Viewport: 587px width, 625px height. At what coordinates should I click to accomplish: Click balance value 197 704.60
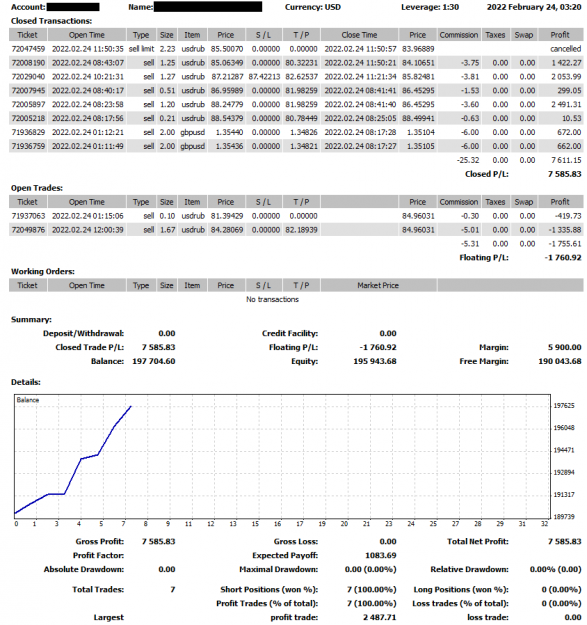(154, 362)
